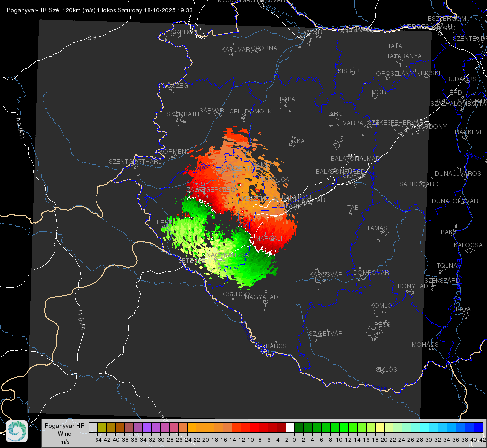The width and height of the screenshot is (487, 448).
Task: Click the KISBER city label
Action: (x=349, y=71)
